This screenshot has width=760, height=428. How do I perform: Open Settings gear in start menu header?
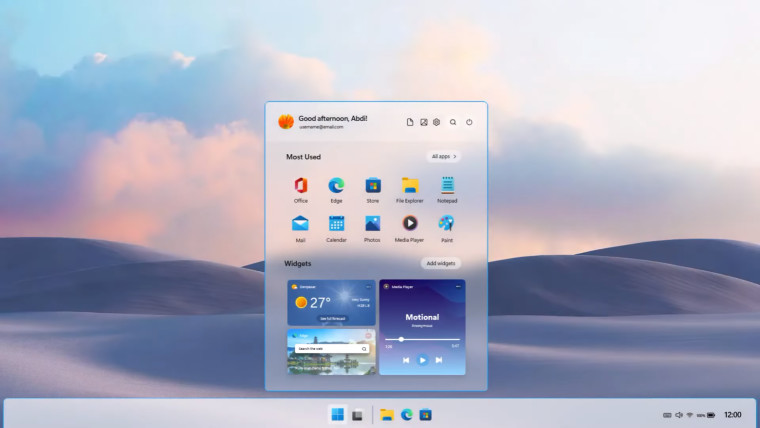click(x=437, y=122)
